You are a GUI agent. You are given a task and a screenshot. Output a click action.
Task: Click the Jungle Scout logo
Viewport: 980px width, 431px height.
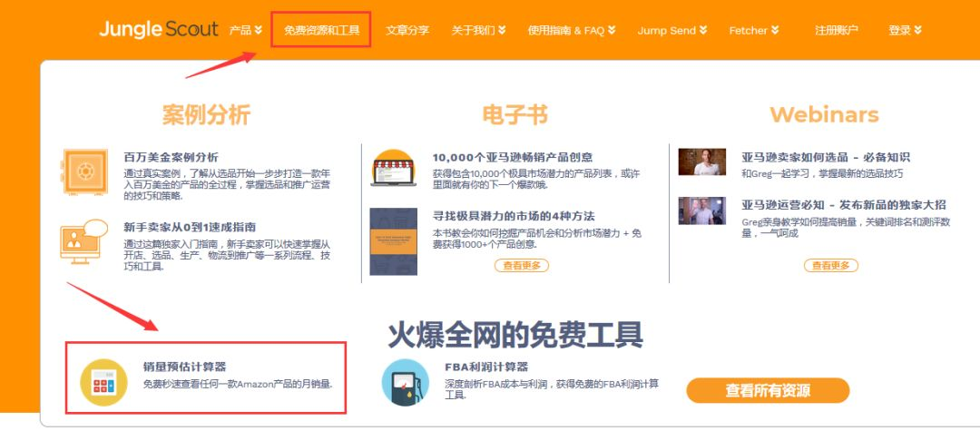click(159, 29)
